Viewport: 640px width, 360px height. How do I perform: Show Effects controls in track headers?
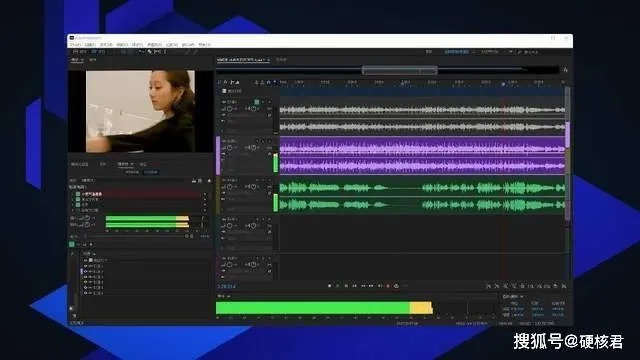click(225, 82)
